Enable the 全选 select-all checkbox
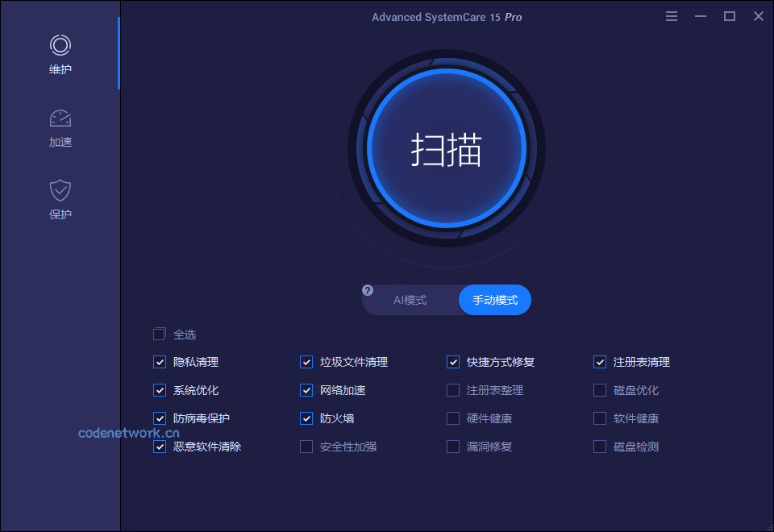This screenshot has width=774, height=532. point(159,334)
